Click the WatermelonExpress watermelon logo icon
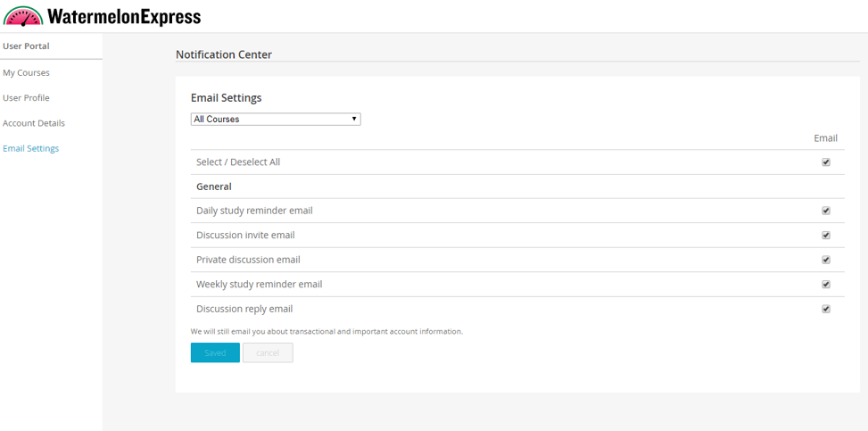The height and width of the screenshot is (431, 868). [22, 17]
